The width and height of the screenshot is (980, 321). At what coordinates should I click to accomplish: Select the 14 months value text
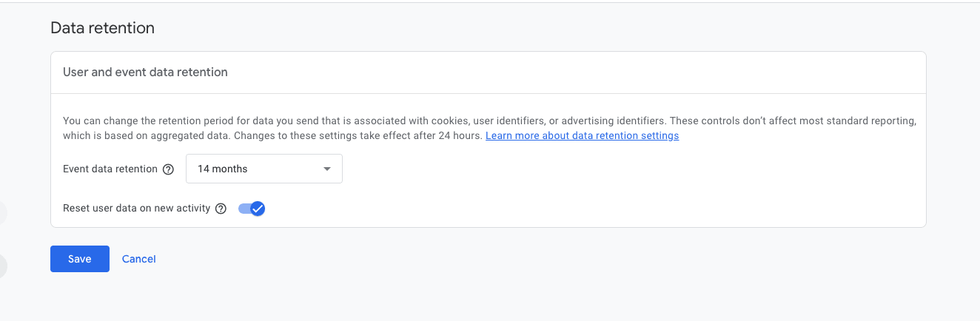point(222,169)
